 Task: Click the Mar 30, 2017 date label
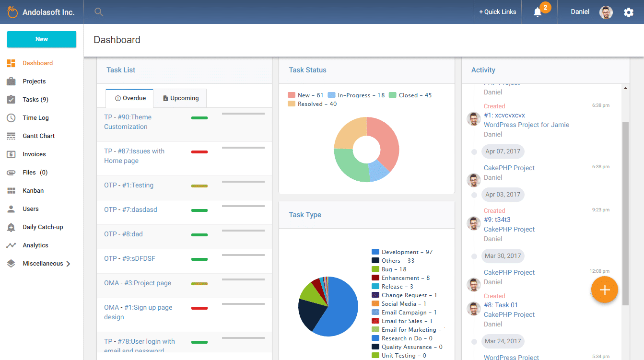(503, 256)
